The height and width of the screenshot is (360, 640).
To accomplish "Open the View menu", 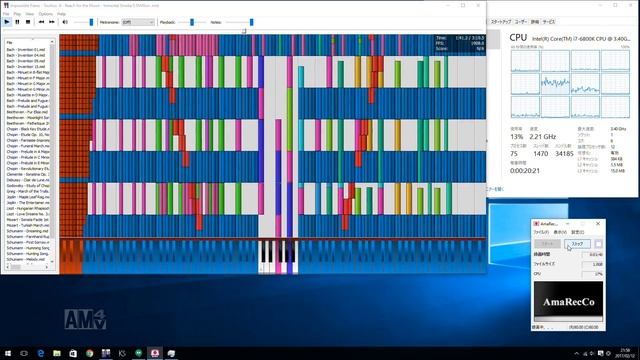I will point(29,14).
